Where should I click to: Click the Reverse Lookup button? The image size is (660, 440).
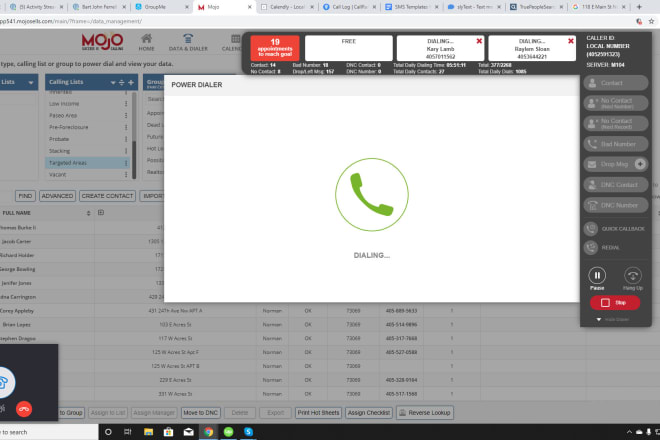pos(428,412)
